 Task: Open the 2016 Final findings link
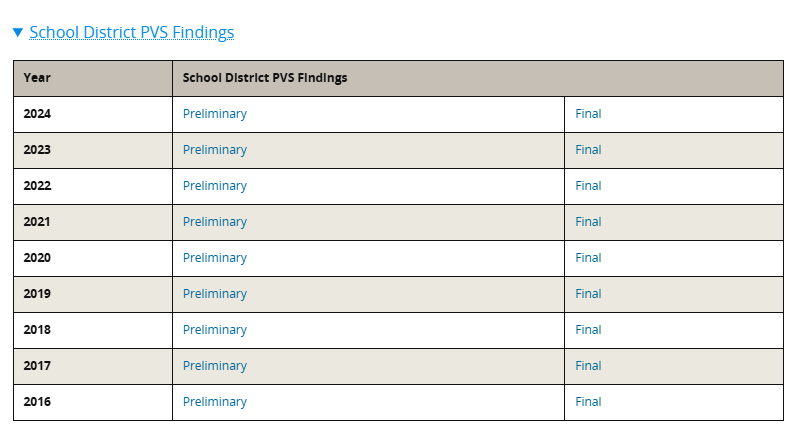pos(588,402)
